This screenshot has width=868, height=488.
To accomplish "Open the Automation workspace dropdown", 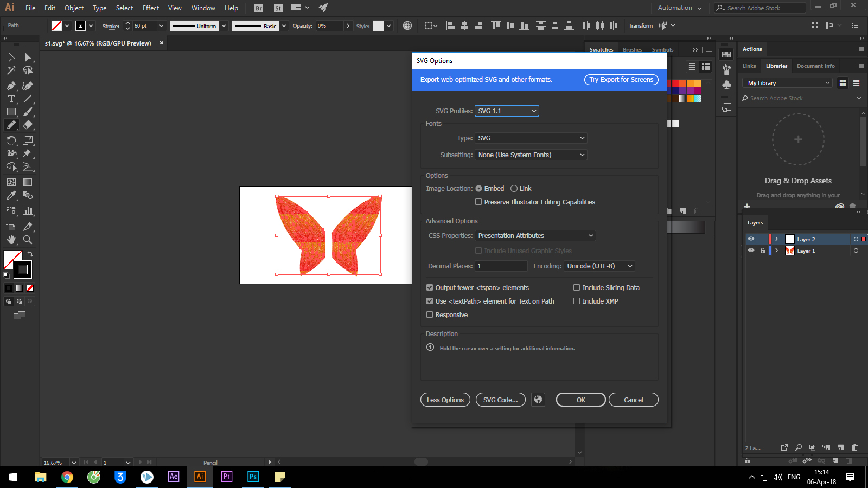I will tap(680, 8).
